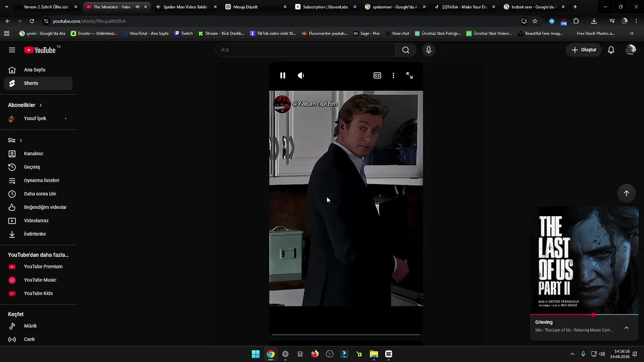The image size is (644, 362).
Task: Reload the current page
Action: click(x=32, y=21)
